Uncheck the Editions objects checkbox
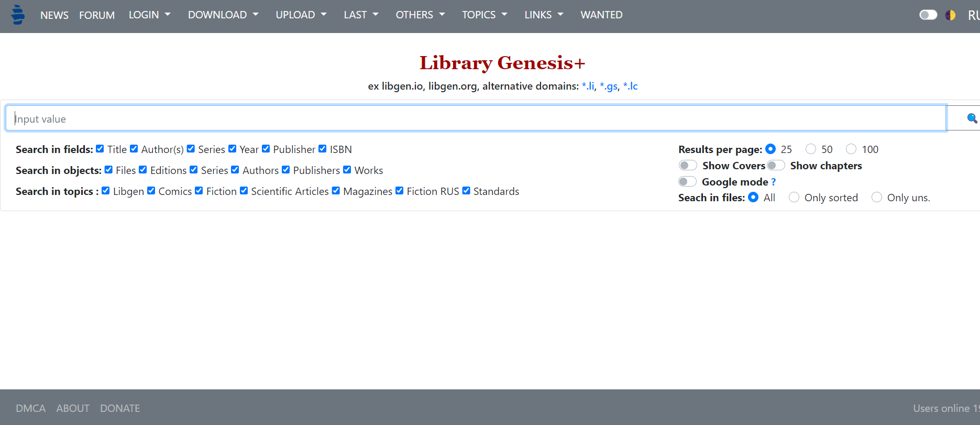Screen dimensions: 980x425 pyautogui.click(x=143, y=170)
